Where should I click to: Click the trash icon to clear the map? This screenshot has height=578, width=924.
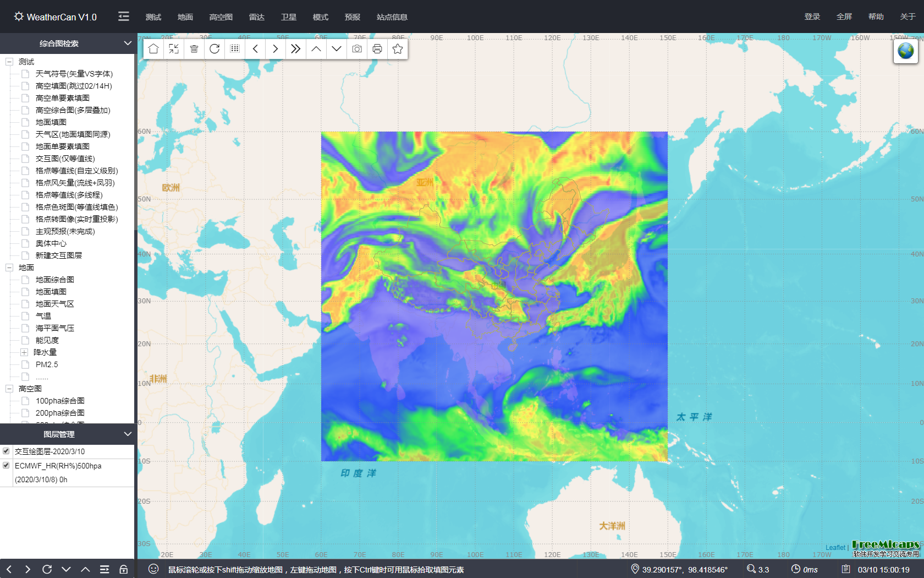194,49
